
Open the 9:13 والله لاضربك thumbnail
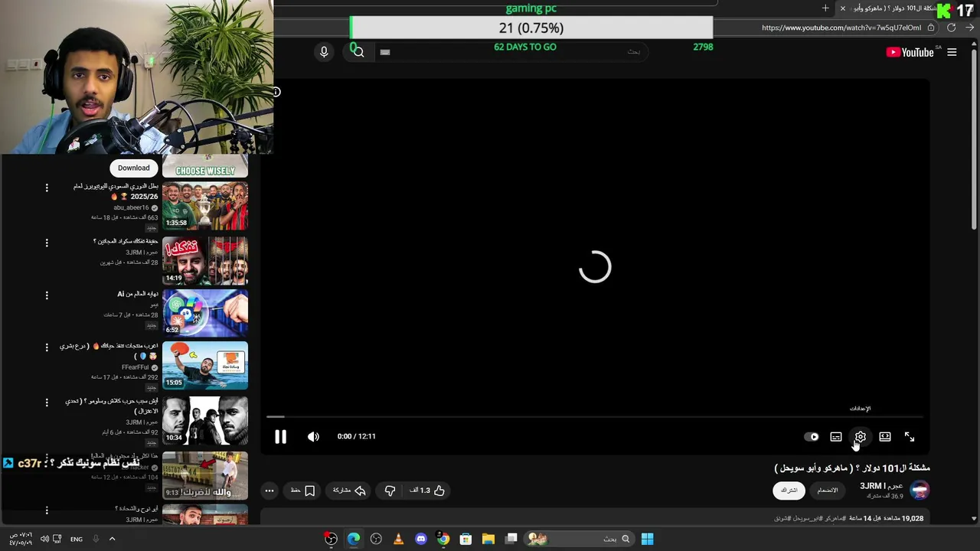tap(205, 474)
